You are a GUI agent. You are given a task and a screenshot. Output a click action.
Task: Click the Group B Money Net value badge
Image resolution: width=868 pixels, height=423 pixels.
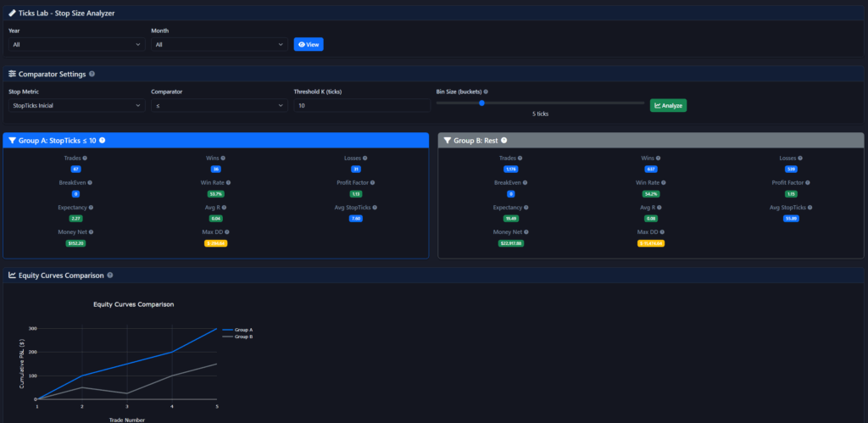pyautogui.click(x=511, y=243)
